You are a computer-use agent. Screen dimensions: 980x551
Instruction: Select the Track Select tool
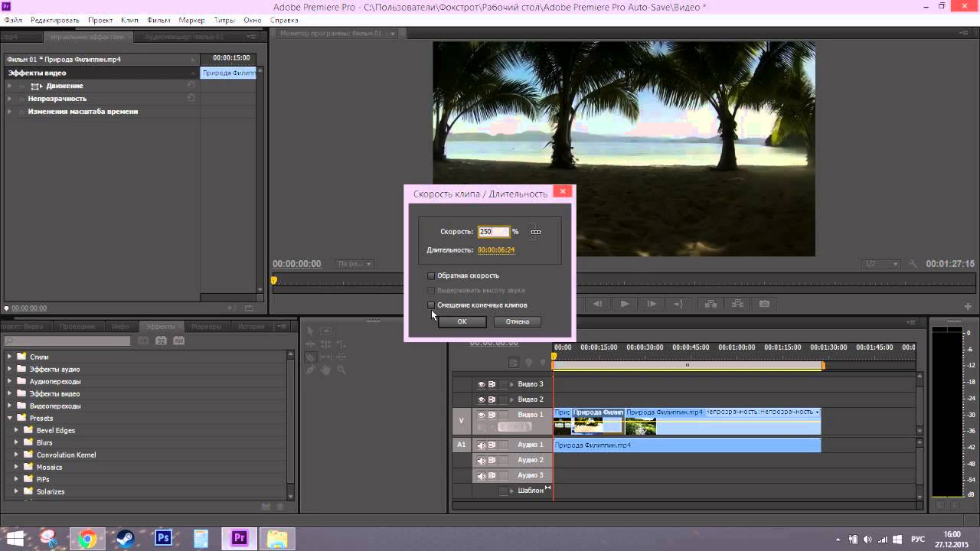click(x=325, y=331)
